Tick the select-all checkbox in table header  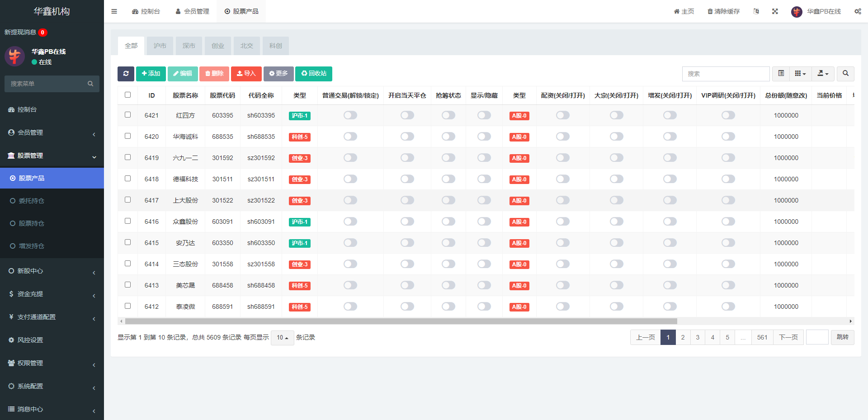(128, 95)
